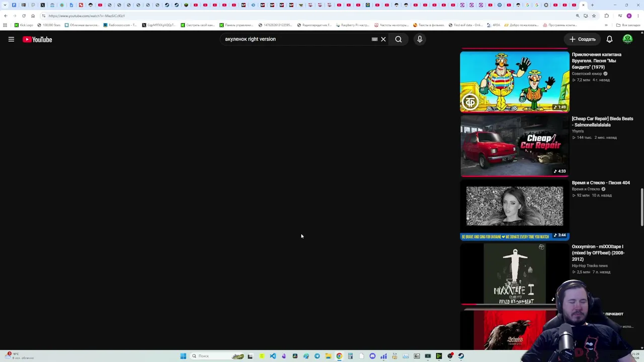Click the search magnifier button

(x=398, y=39)
